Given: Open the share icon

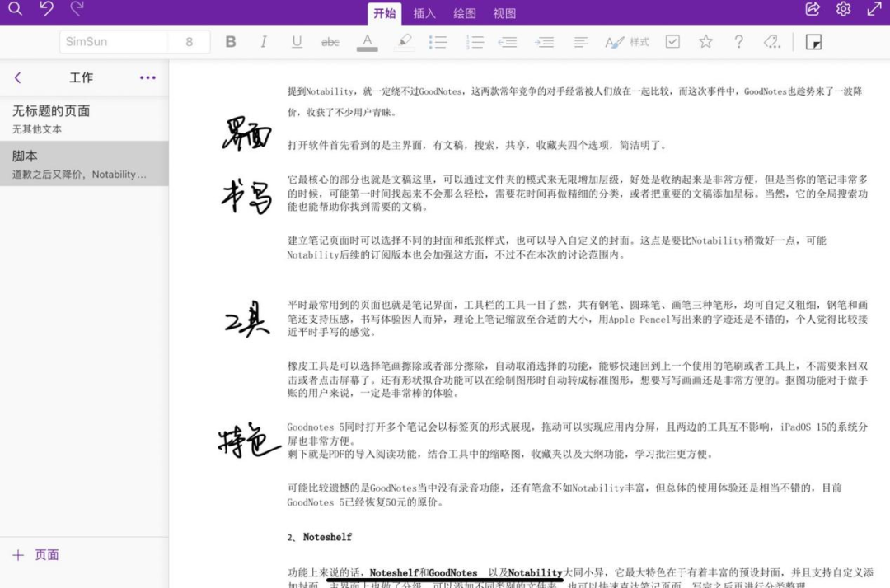Looking at the screenshot, I should click(813, 10).
